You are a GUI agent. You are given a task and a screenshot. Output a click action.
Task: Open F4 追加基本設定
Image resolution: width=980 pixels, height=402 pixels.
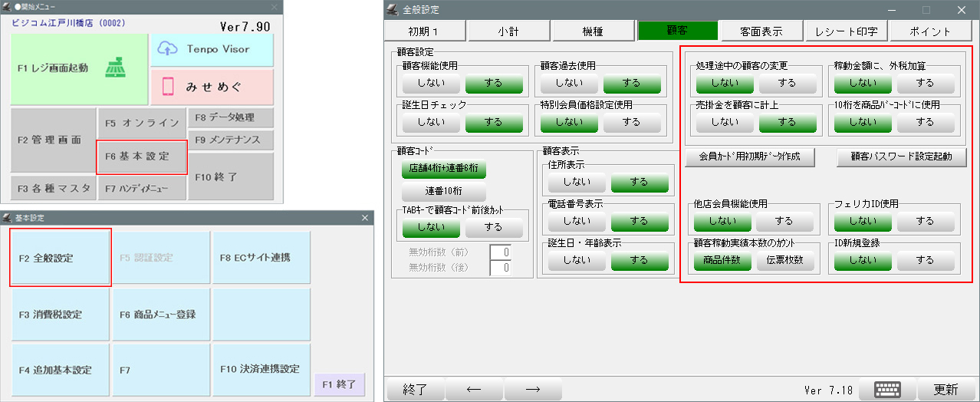pos(61,370)
